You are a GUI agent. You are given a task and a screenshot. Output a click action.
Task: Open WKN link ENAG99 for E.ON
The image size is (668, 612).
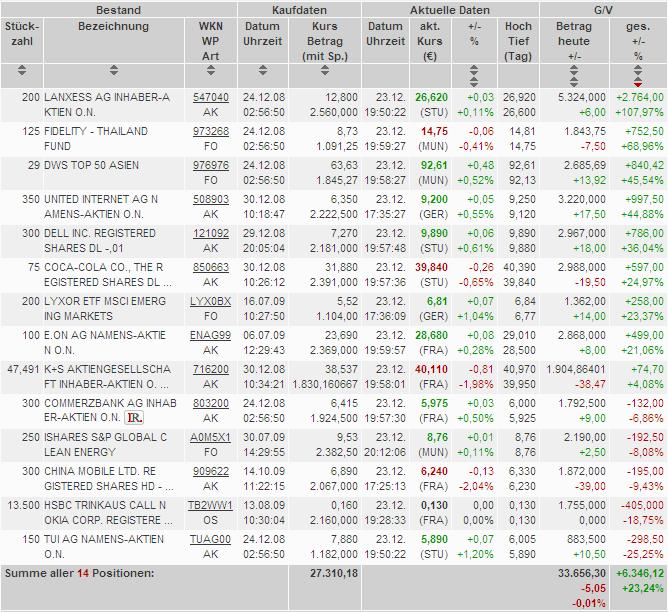pyautogui.click(x=210, y=336)
